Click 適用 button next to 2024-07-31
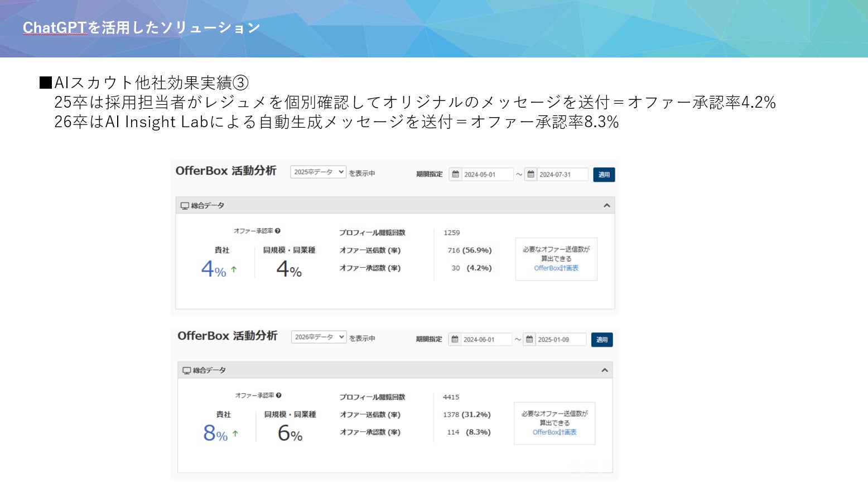 click(604, 175)
